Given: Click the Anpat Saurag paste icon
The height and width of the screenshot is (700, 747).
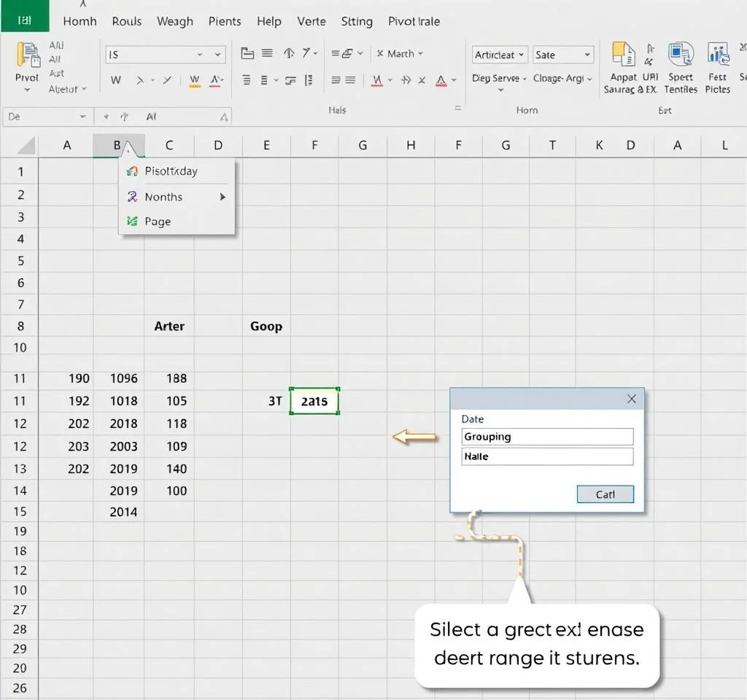Looking at the screenshot, I should tap(623, 54).
